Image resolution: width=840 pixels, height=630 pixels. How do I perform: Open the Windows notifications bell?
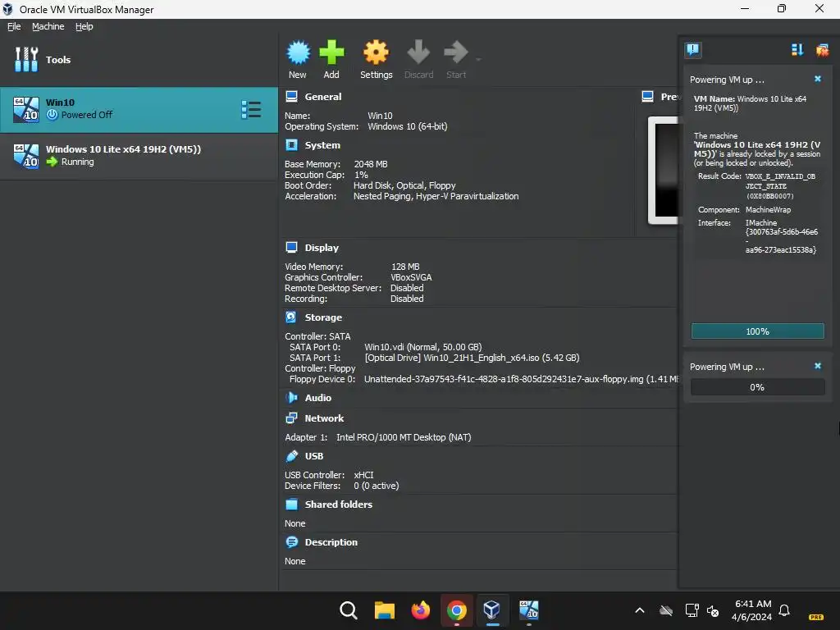click(x=784, y=610)
